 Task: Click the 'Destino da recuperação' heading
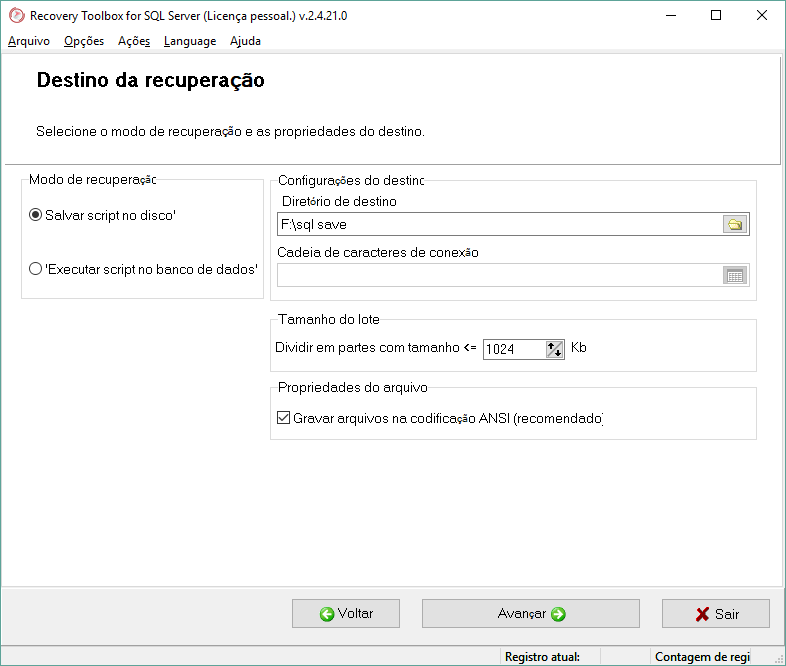150,80
